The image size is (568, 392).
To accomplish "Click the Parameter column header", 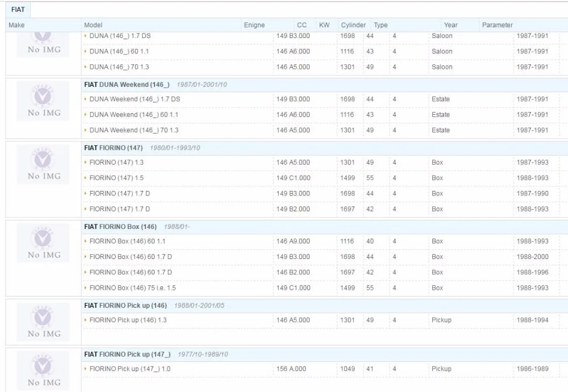I will 498,25.
